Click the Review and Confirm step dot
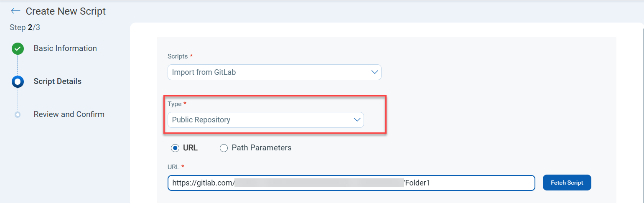The width and height of the screenshot is (644, 203). coord(18,114)
